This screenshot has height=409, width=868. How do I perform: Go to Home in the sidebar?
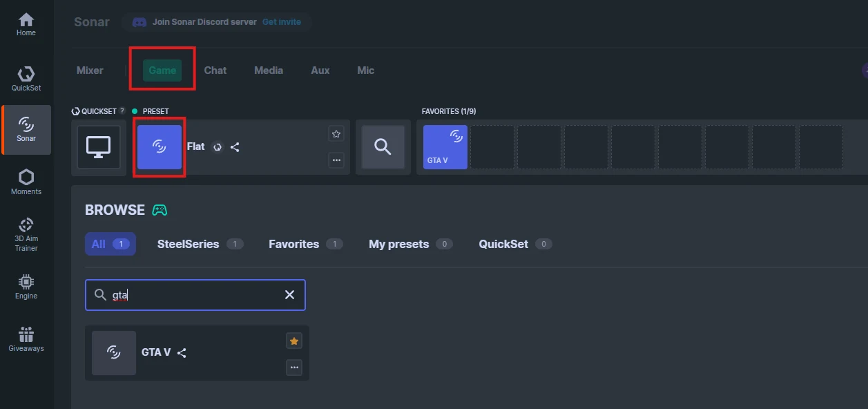(x=26, y=24)
